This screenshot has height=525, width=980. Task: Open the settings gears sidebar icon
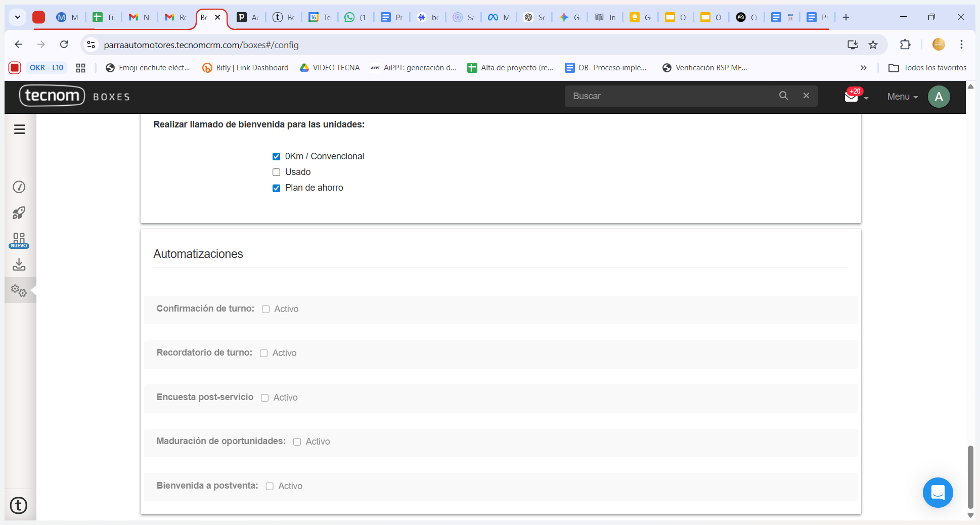tap(19, 290)
